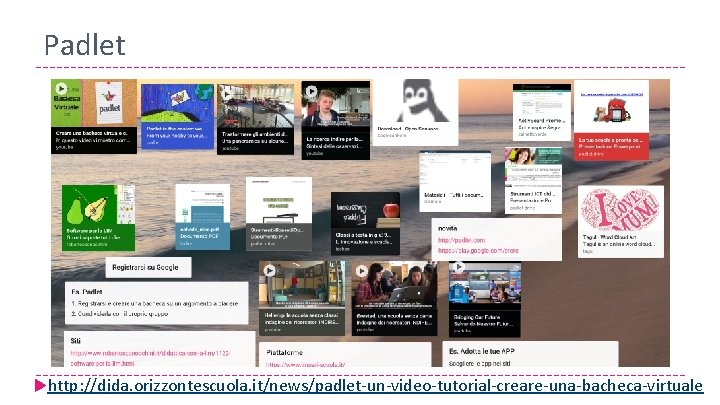The width and height of the screenshot is (720, 405).
Task: Play the 'Creare una bacheca virtuale' video
Action: tap(61, 88)
